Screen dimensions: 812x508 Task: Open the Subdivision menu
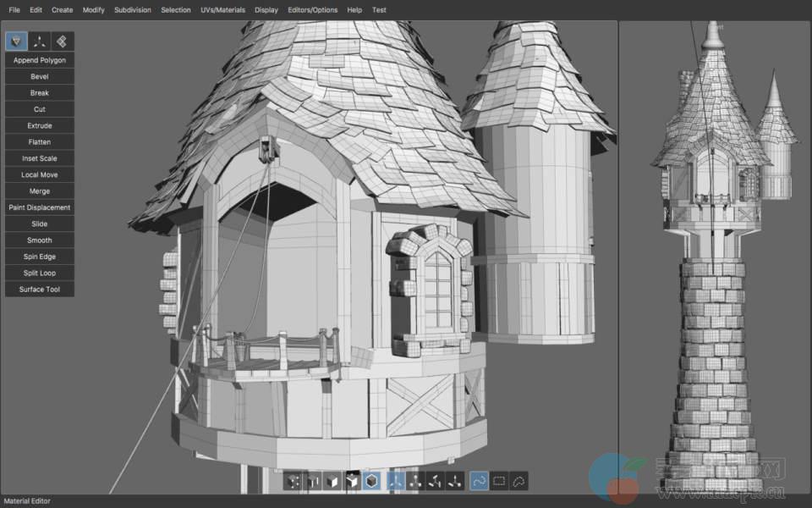coord(133,10)
